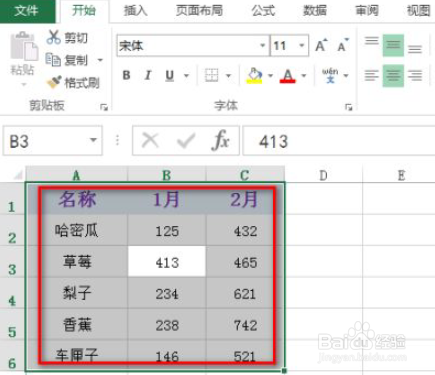Switch to the 开始 Home tab
435x375 pixels.
point(84,11)
